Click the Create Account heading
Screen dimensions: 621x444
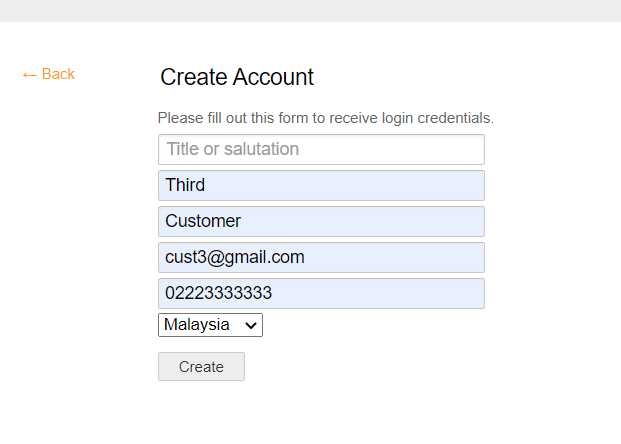(237, 77)
